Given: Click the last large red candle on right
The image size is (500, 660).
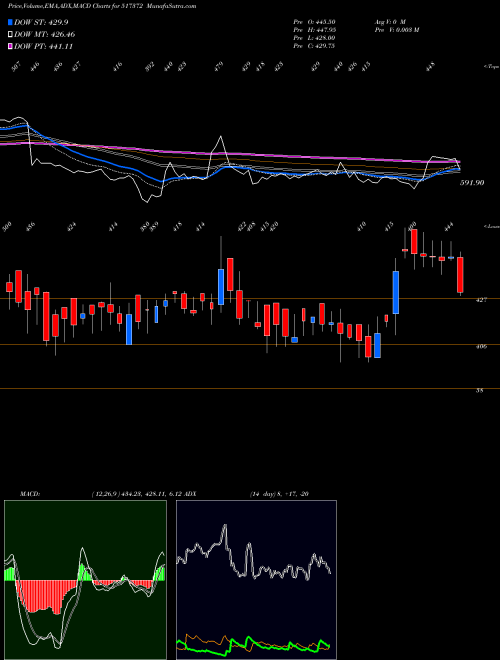Looking at the screenshot, I should point(460,275).
